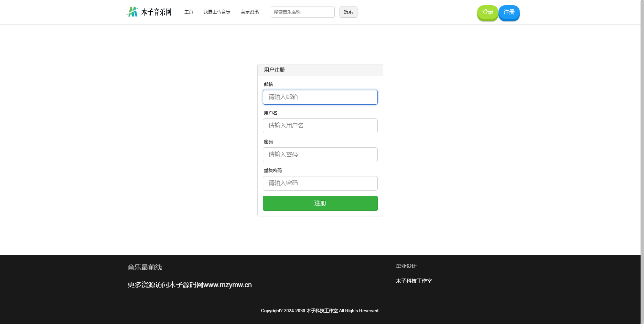Click the 搜索 button
This screenshot has height=324, width=644.
(348, 12)
